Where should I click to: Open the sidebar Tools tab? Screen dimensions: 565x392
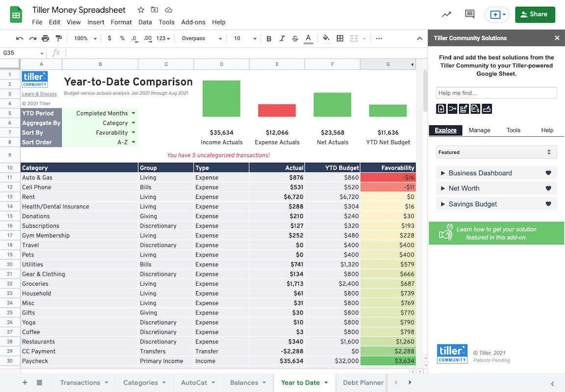click(513, 130)
